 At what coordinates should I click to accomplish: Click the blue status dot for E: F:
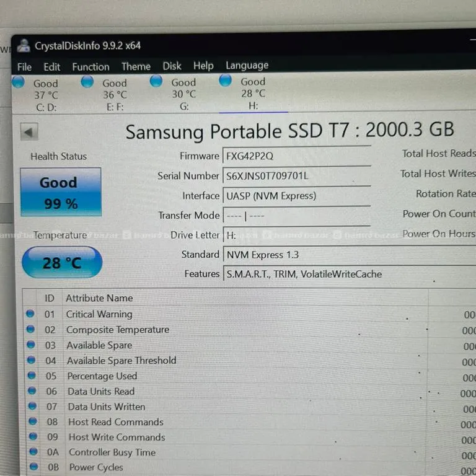click(87, 82)
